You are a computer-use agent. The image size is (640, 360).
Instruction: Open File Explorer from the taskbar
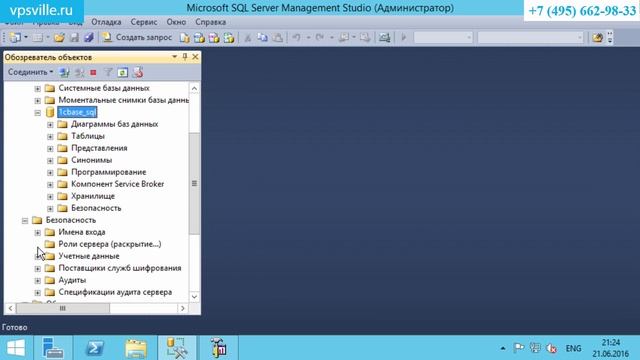tap(136, 348)
